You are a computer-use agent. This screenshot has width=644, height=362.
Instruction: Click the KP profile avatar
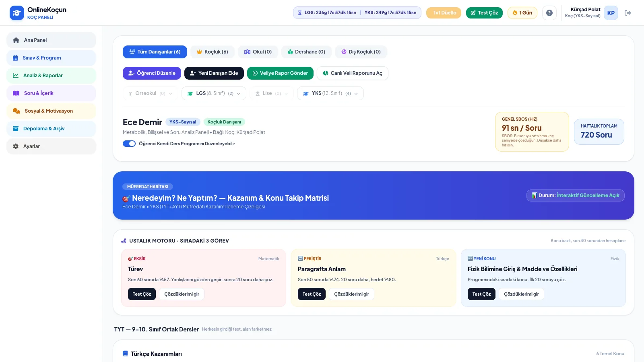point(611,13)
